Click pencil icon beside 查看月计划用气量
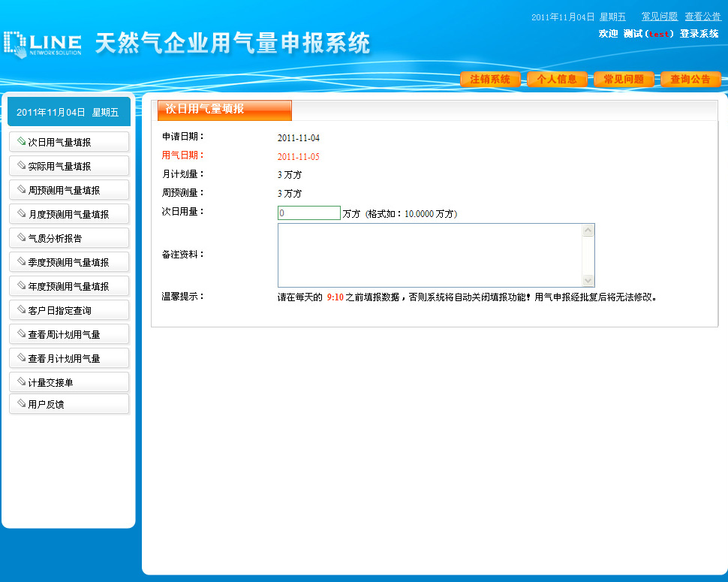 [21, 358]
